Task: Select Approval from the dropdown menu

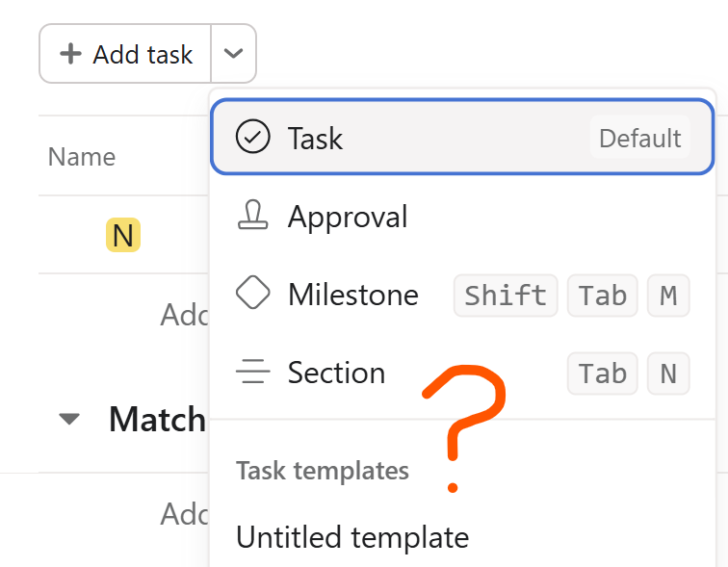Action: point(462,216)
